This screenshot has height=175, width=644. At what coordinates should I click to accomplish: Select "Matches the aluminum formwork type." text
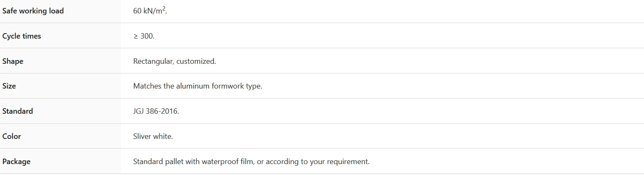click(x=198, y=86)
